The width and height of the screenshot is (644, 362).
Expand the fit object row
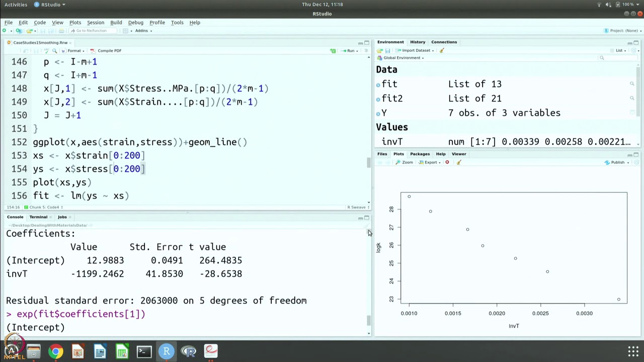(x=378, y=84)
